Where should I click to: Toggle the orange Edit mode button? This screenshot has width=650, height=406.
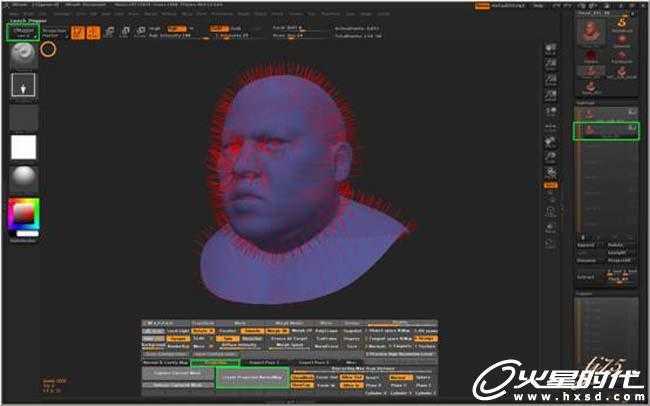(x=78, y=33)
